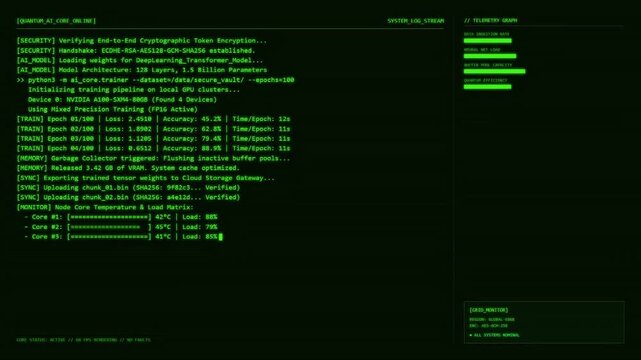Select the 'Verifying End-to-End Cryptographic Token Encryption' log line

[141, 41]
